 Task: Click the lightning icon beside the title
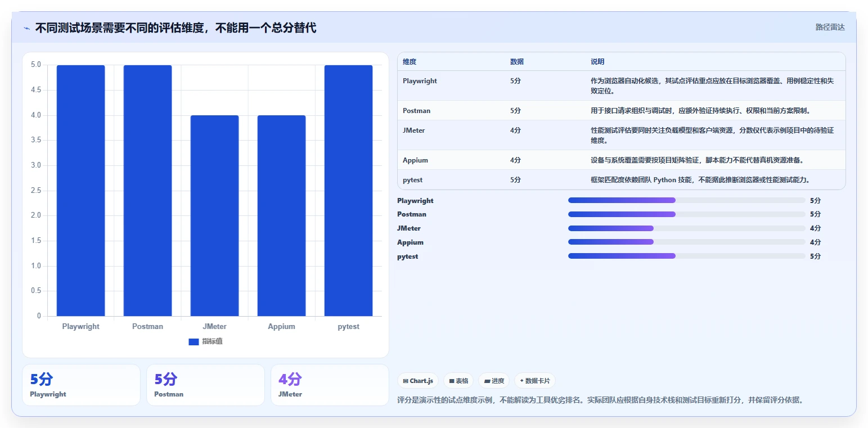tap(27, 28)
